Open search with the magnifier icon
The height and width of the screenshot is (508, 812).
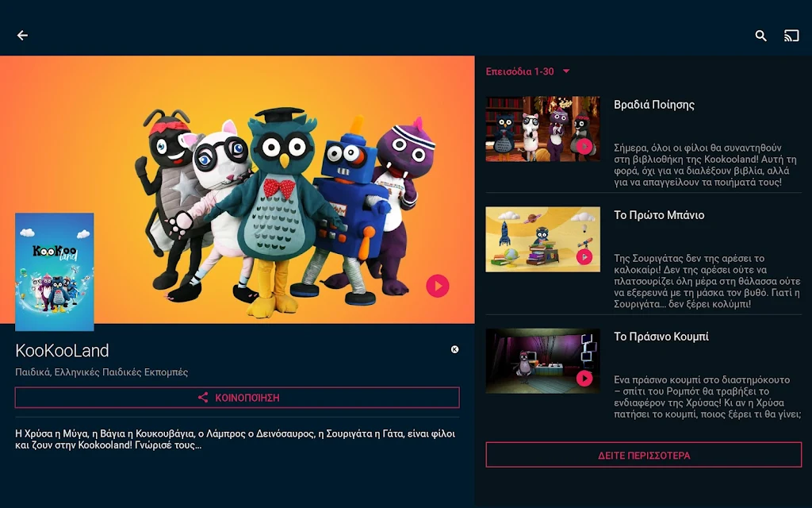(x=760, y=36)
